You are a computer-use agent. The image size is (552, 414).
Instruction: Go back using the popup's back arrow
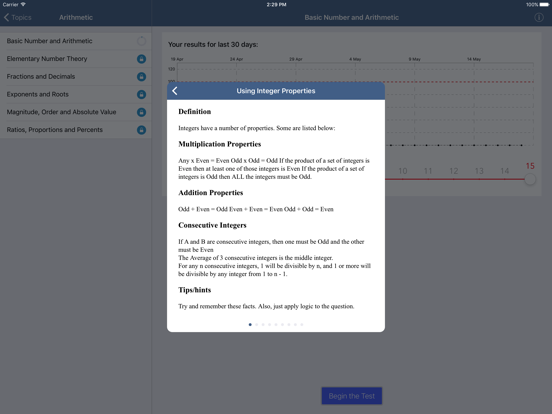point(175,91)
